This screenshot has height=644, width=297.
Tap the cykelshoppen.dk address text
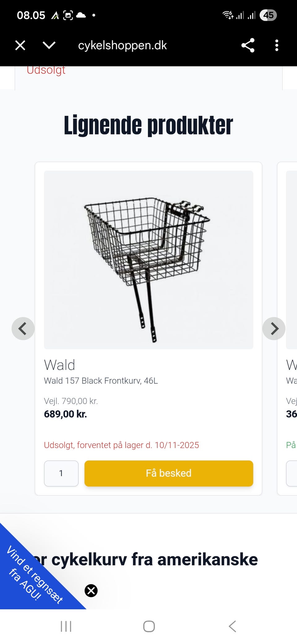(x=122, y=46)
